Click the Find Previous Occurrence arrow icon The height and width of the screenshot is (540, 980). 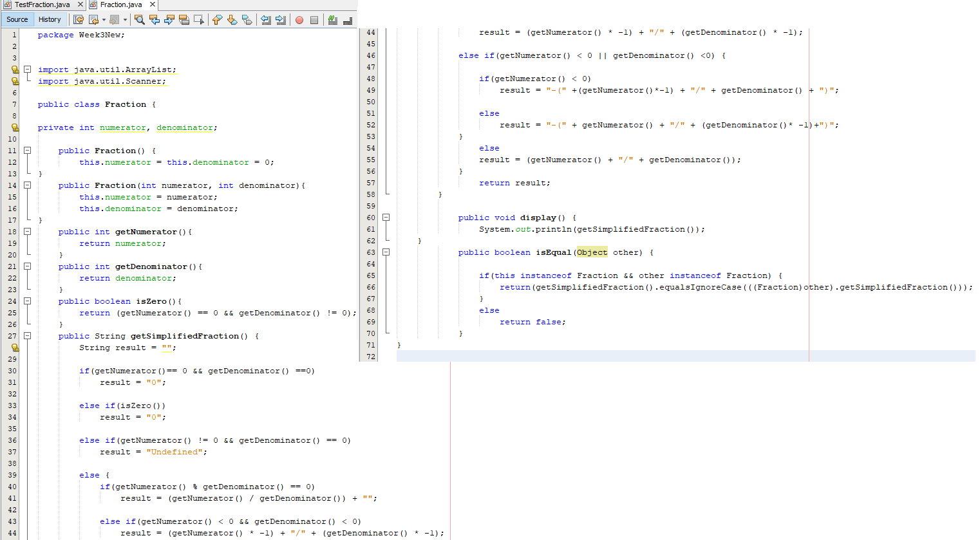pyautogui.click(x=155, y=20)
